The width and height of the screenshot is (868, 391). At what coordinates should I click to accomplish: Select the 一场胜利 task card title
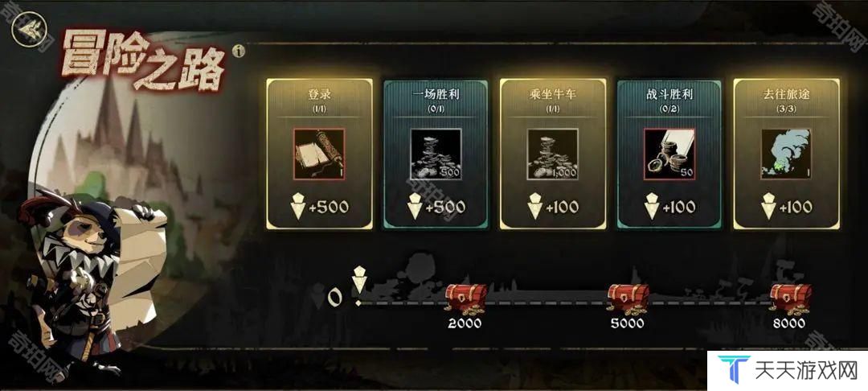click(x=436, y=95)
